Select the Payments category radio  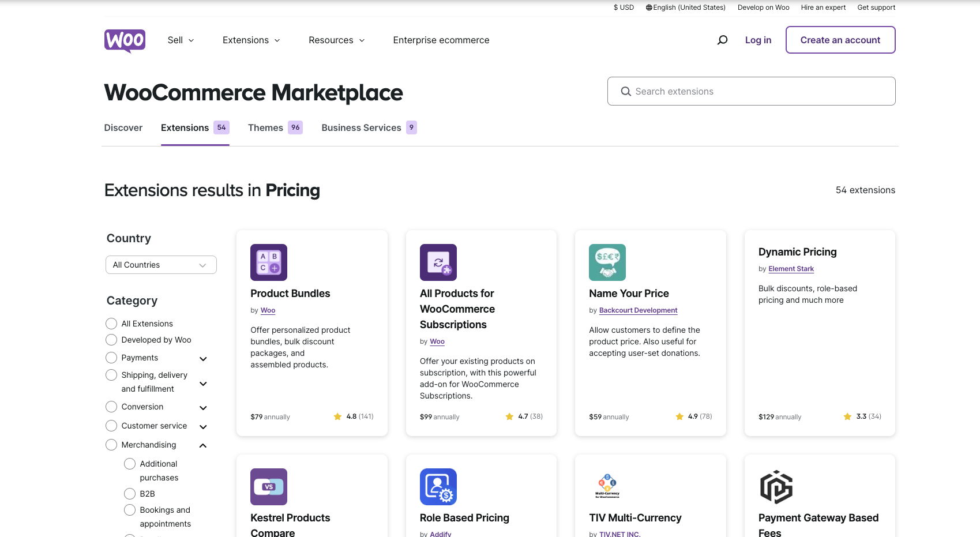tap(111, 358)
